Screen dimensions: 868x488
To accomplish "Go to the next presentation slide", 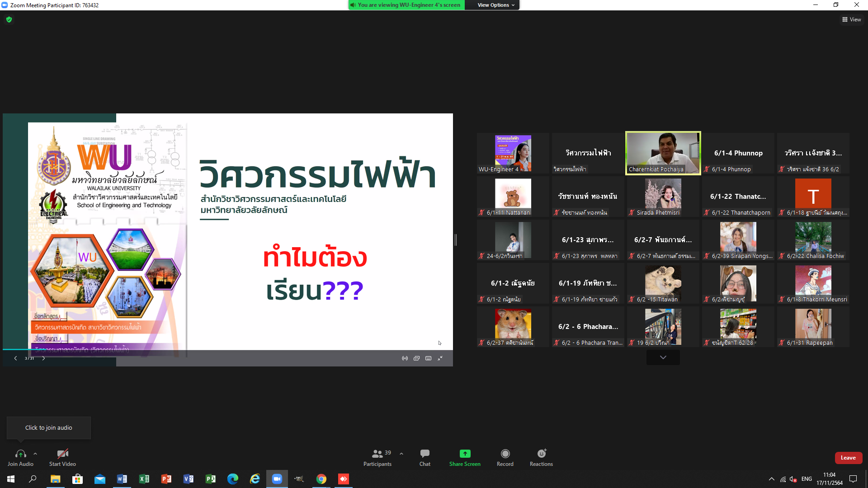I will (x=43, y=358).
